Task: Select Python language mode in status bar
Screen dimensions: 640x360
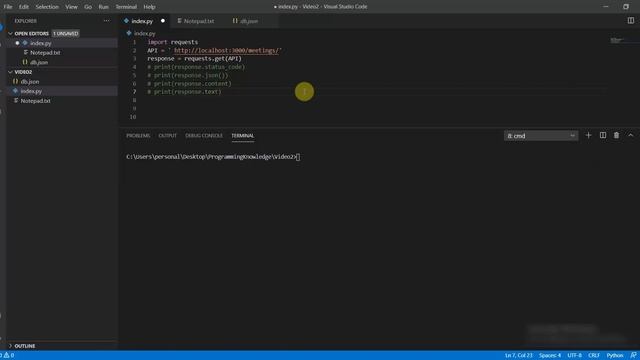Action: [615, 355]
